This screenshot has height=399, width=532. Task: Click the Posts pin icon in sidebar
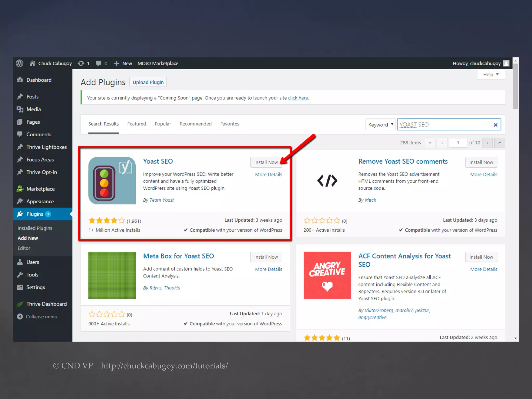[20, 97]
